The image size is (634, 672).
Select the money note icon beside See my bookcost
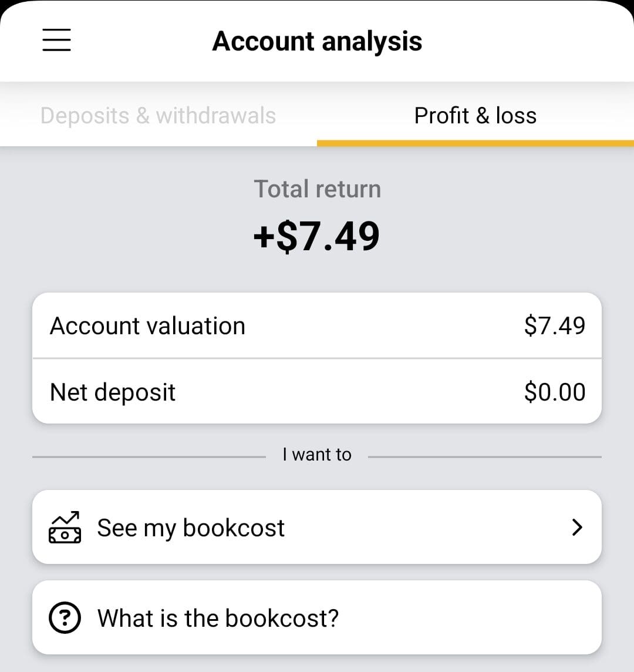(65, 527)
